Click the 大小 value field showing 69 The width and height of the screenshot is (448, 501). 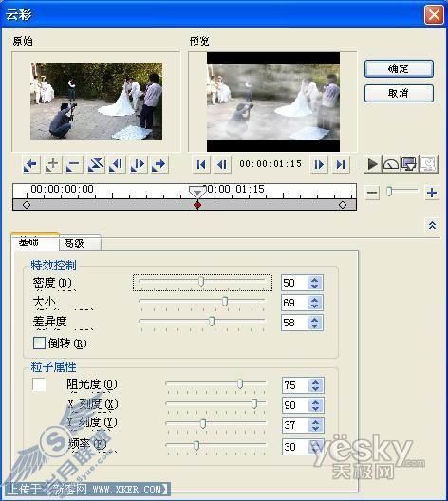pyautogui.click(x=294, y=303)
